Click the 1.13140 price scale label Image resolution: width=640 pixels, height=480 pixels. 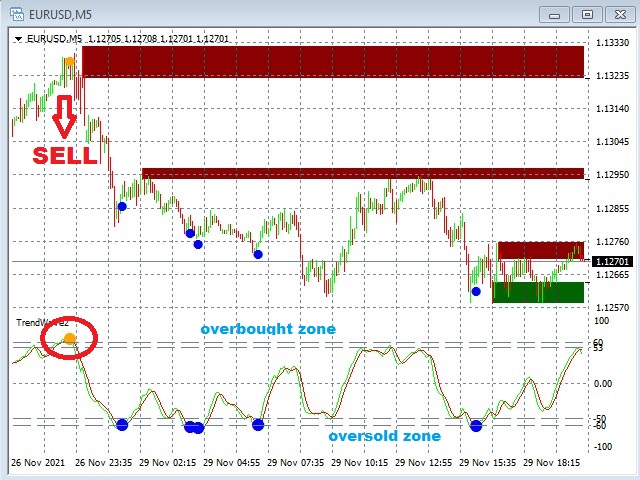(612, 109)
